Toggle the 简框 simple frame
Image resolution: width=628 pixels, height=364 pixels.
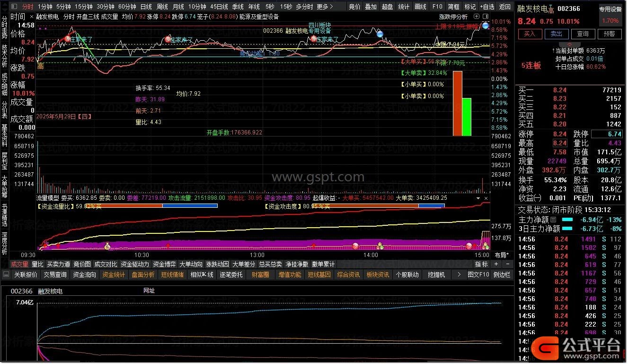(453, 7)
